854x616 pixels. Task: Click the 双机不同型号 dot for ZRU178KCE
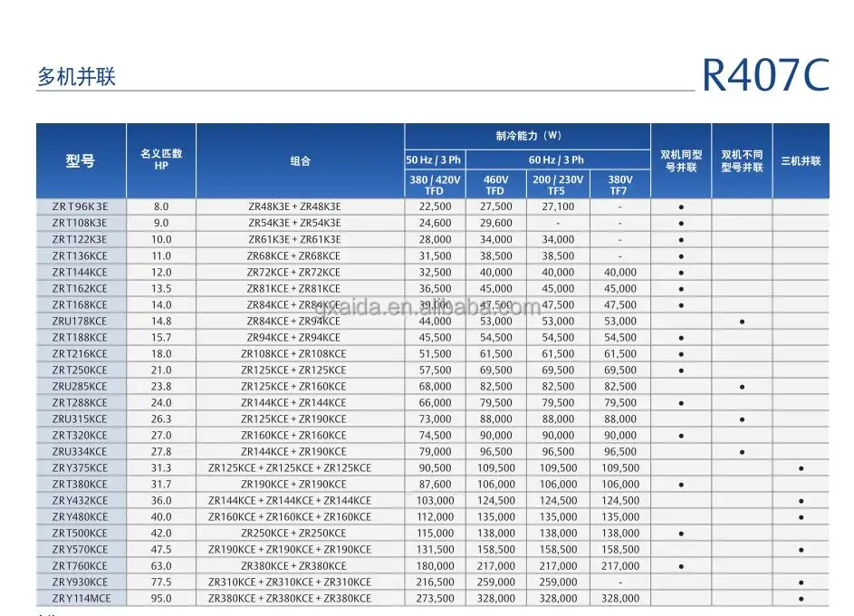[743, 322]
